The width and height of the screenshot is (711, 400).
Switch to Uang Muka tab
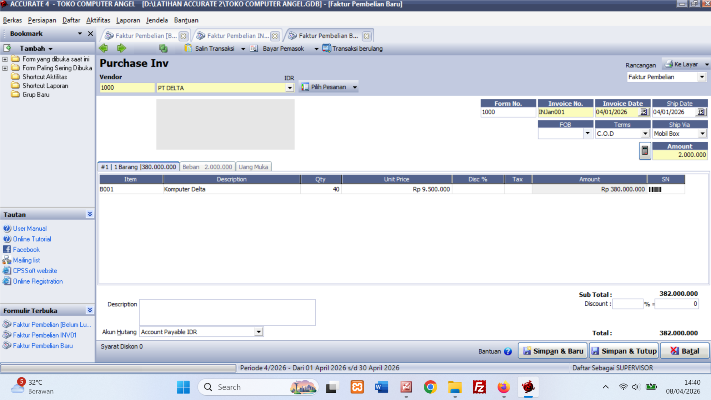[253, 167]
